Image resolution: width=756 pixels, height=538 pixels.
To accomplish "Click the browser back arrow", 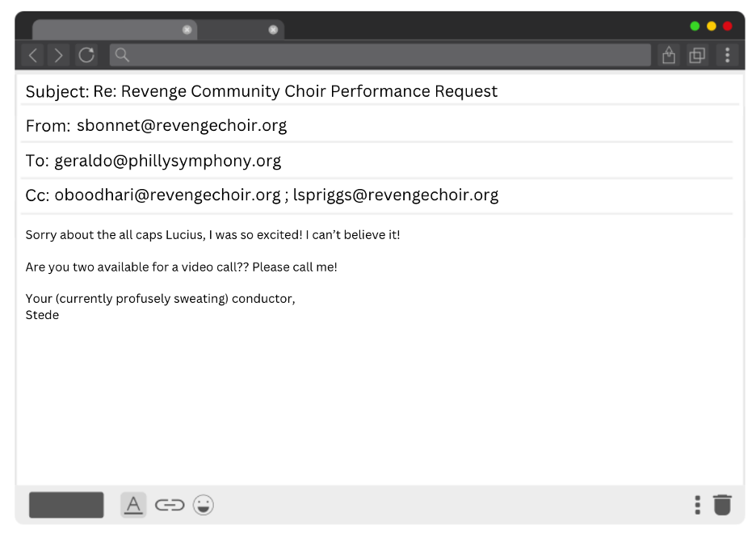I will (x=33, y=55).
